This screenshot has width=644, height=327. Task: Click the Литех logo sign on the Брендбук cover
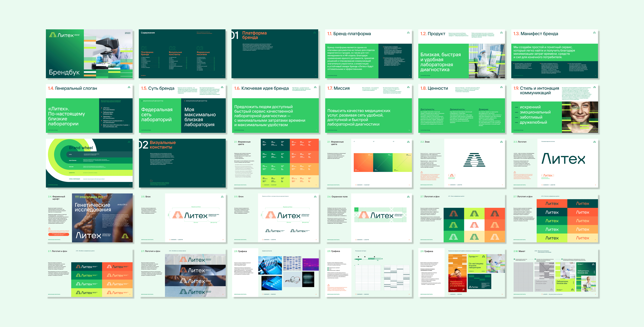pyautogui.click(x=53, y=35)
